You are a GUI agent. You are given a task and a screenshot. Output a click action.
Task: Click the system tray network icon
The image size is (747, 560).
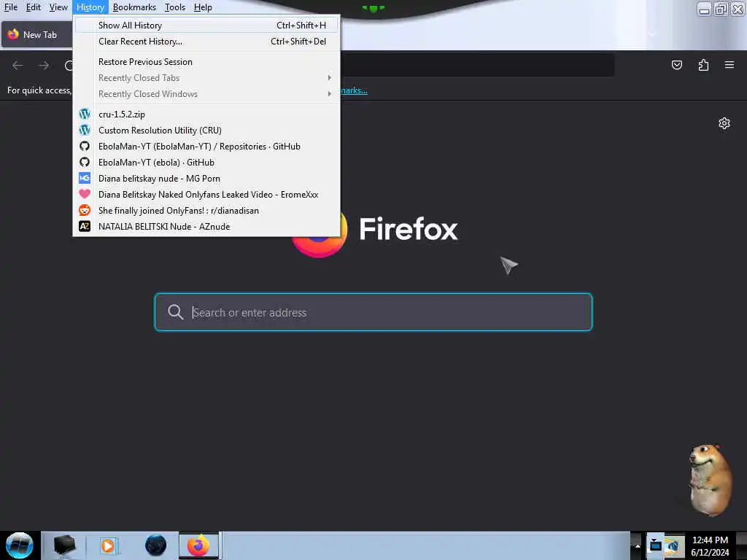[673, 545]
